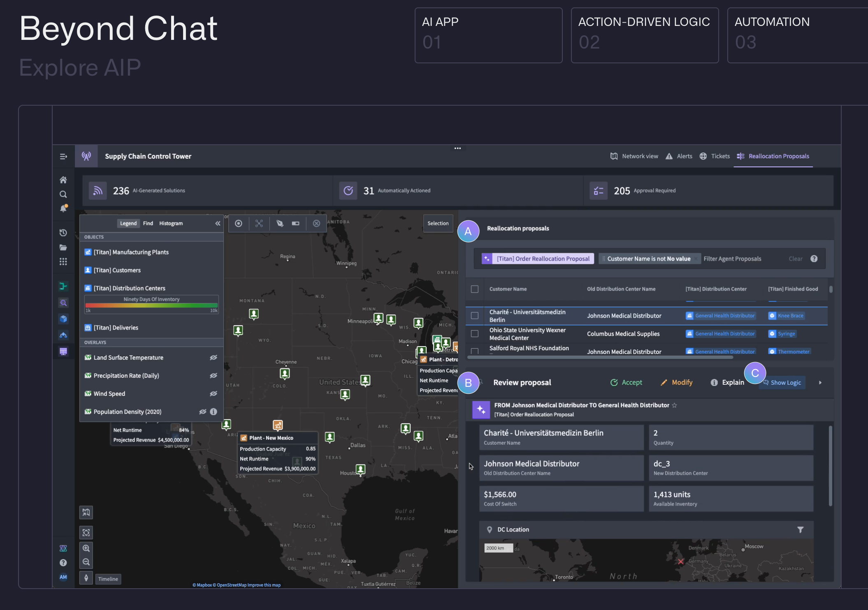Click the help question mark near Clear
The image size is (868, 610).
click(x=814, y=259)
